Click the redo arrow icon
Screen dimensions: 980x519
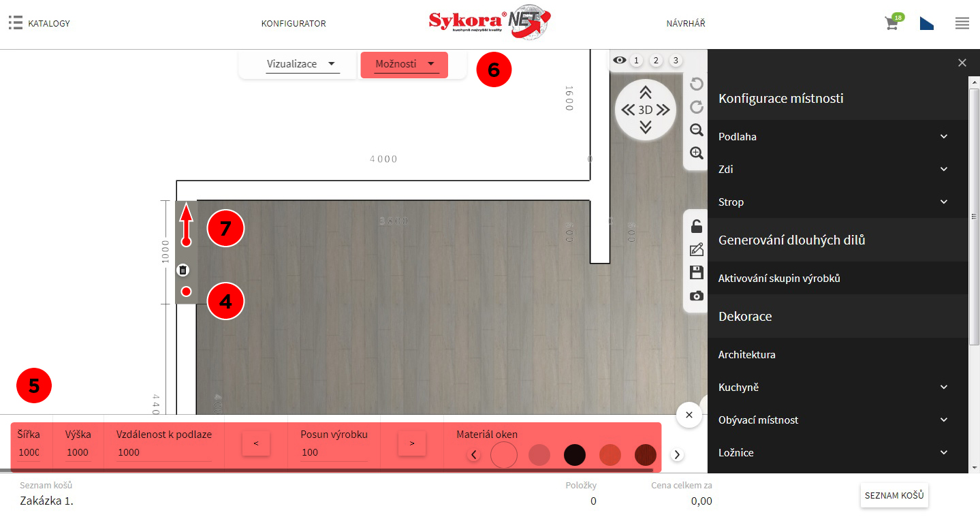(696, 107)
